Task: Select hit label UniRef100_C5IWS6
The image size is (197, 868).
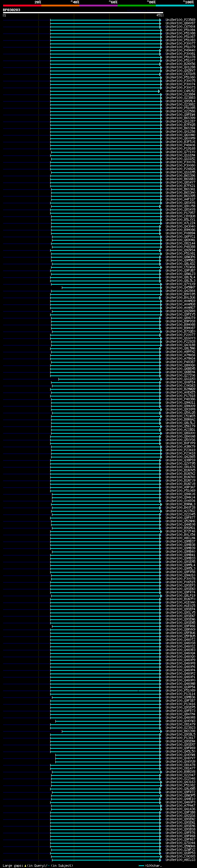Action: click(180, 267)
